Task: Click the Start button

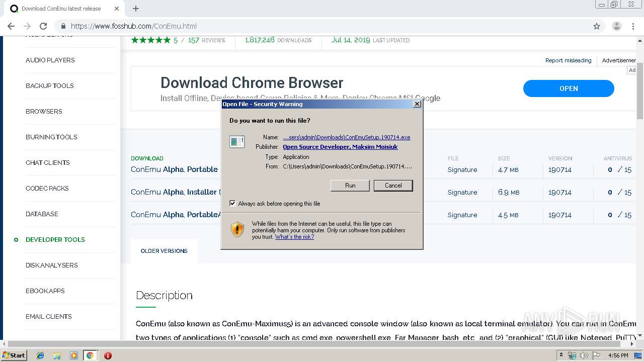Action: coord(14,355)
